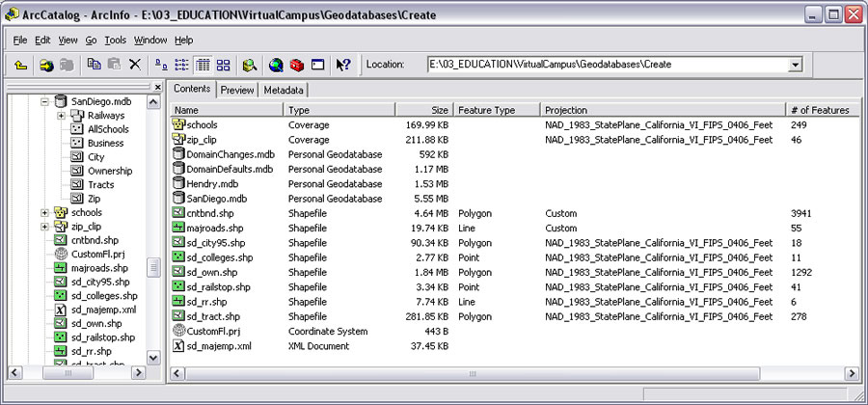Sort by the Size column header
Viewport: 868px width, 405px height.
coord(424,110)
